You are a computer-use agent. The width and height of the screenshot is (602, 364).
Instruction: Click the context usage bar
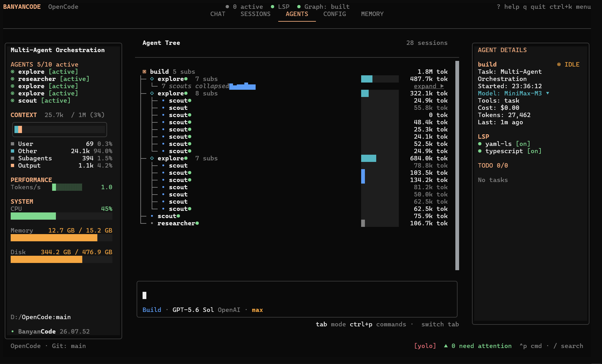(60, 129)
